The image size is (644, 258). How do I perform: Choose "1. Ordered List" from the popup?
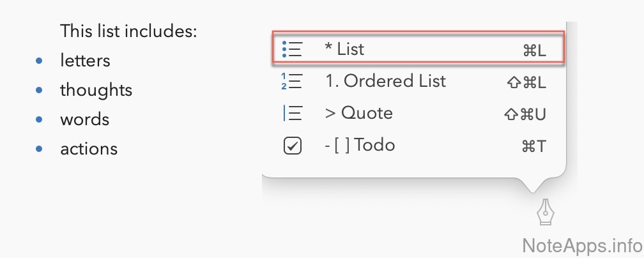[x=385, y=81]
